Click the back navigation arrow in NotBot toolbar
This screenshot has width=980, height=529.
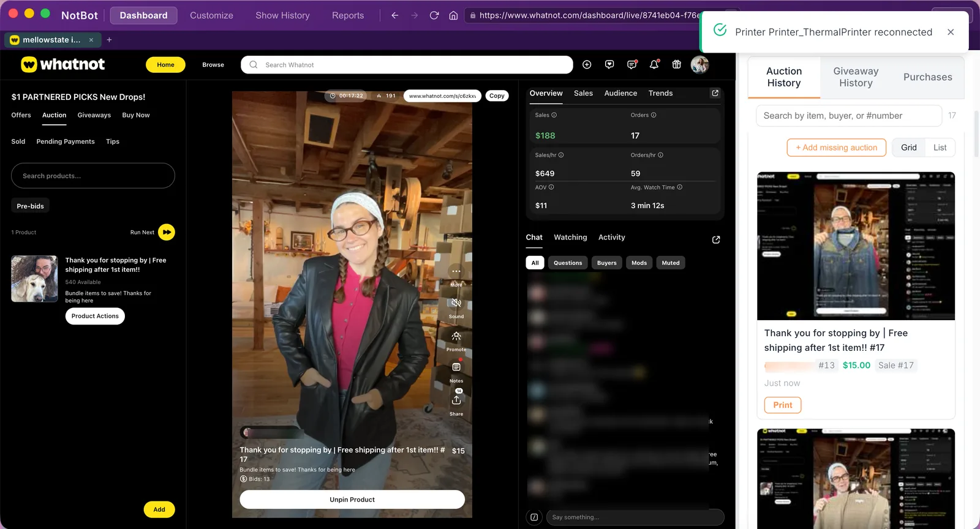[394, 15]
